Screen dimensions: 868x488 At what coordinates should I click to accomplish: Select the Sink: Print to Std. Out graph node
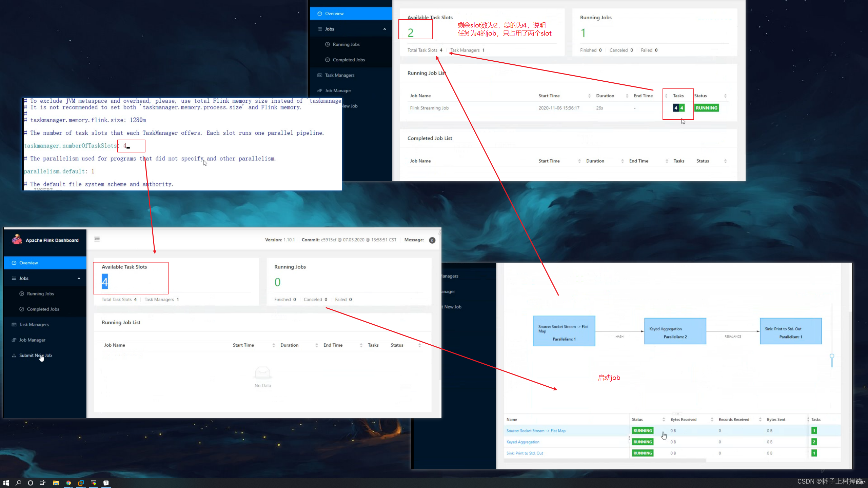click(791, 331)
